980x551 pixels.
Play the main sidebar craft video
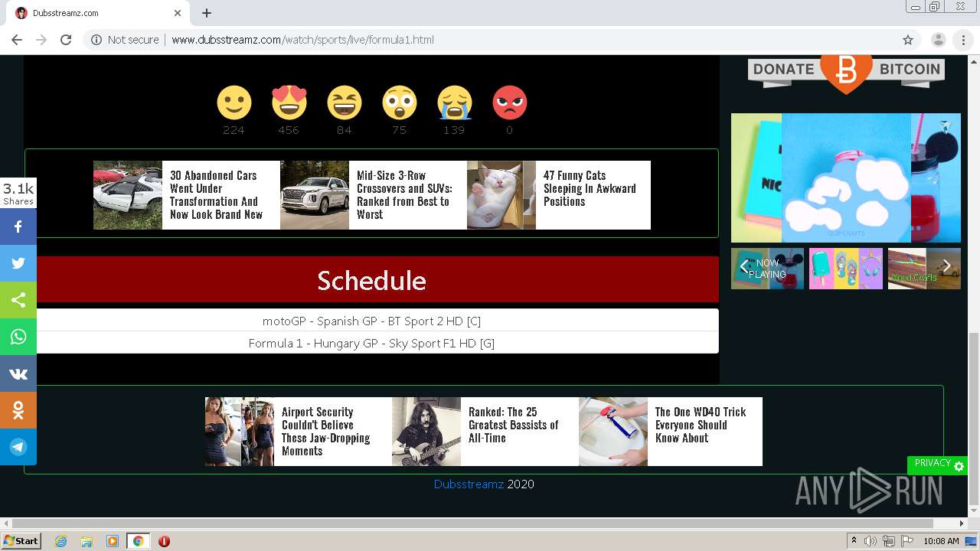click(x=846, y=178)
